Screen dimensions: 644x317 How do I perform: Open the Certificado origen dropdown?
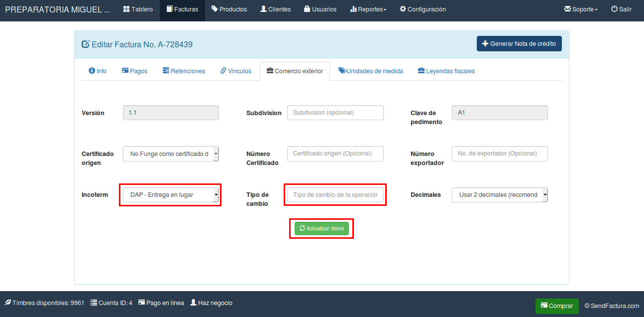[170, 154]
